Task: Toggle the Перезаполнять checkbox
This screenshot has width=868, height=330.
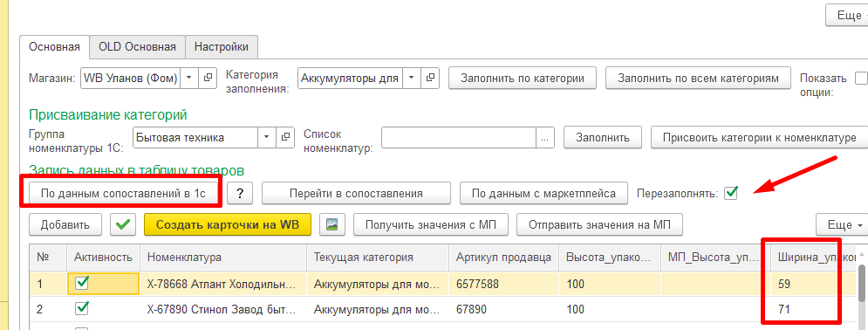Action: tap(731, 193)
